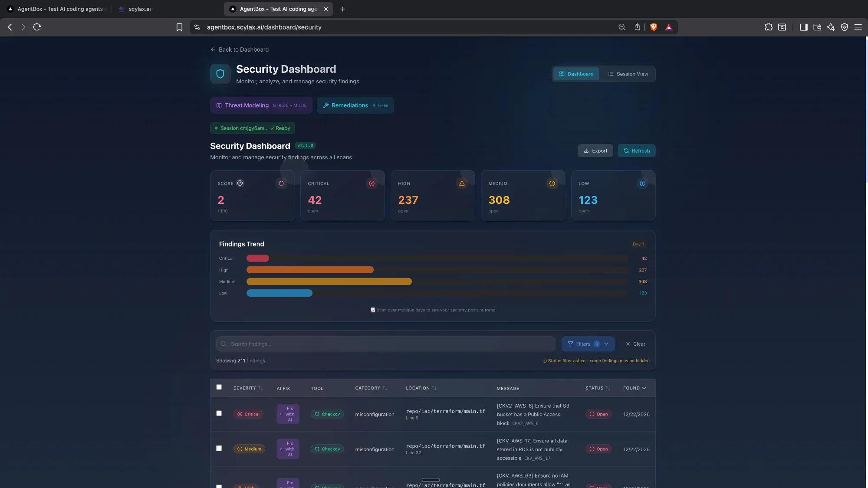This screenshot has width=868, height=488.
Task: Switch to Session View tab
Action: pyautogui.click(x=628, y=74)
